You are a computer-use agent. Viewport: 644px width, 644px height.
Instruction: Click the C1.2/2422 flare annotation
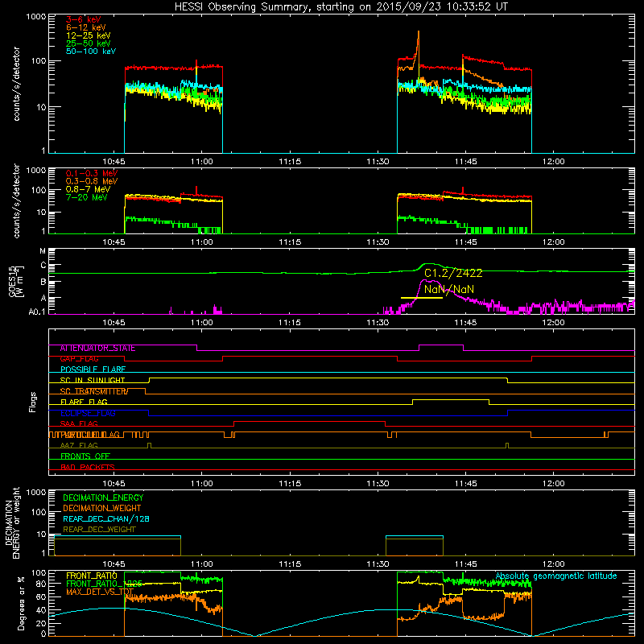tap(453, 273)
